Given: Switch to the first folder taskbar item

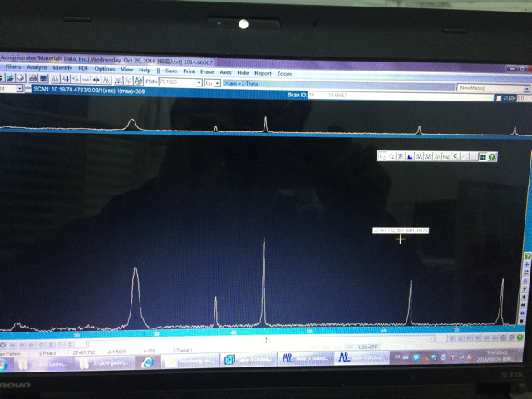Looking at the screenshot, I should pos(42,363).
